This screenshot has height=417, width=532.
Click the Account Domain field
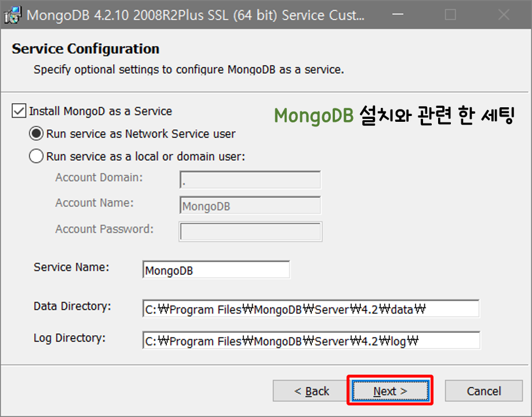point(250,180)
